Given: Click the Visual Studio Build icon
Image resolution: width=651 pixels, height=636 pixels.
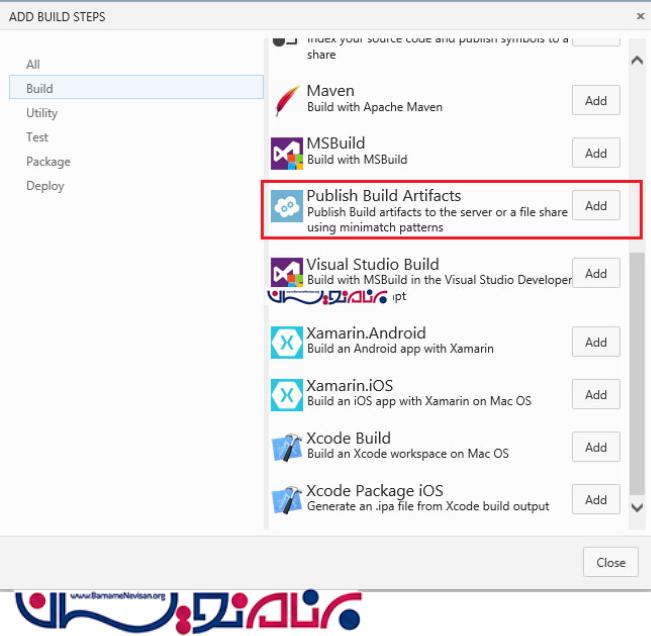Looking at the screenshot, I should pyautogui.click(x=287, y=272).
